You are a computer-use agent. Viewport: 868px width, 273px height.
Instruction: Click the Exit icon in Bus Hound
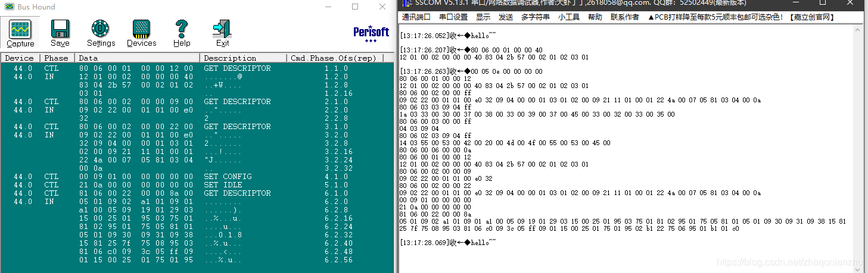(x=222, y=33)
